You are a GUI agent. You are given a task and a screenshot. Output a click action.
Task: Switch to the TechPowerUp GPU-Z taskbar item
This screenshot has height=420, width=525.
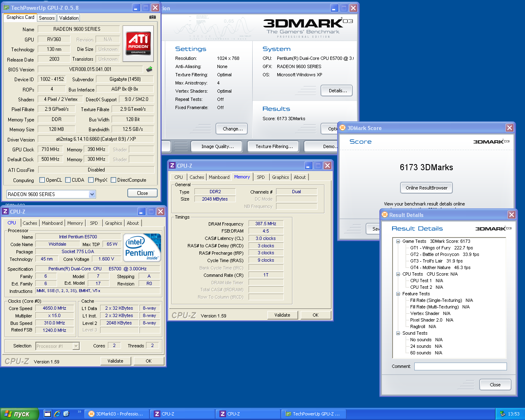[x=313, y=414]
